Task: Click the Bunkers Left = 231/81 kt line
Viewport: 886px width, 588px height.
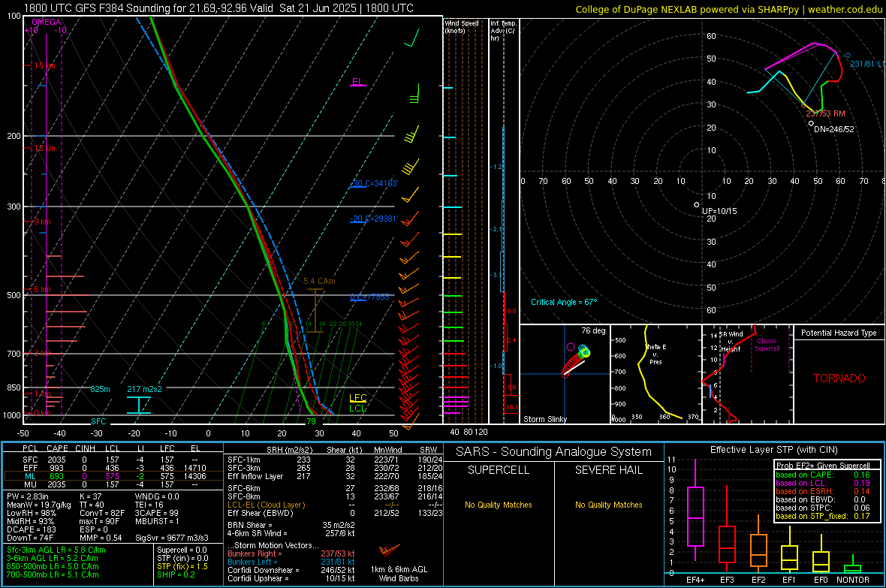Action: point(291,562)
